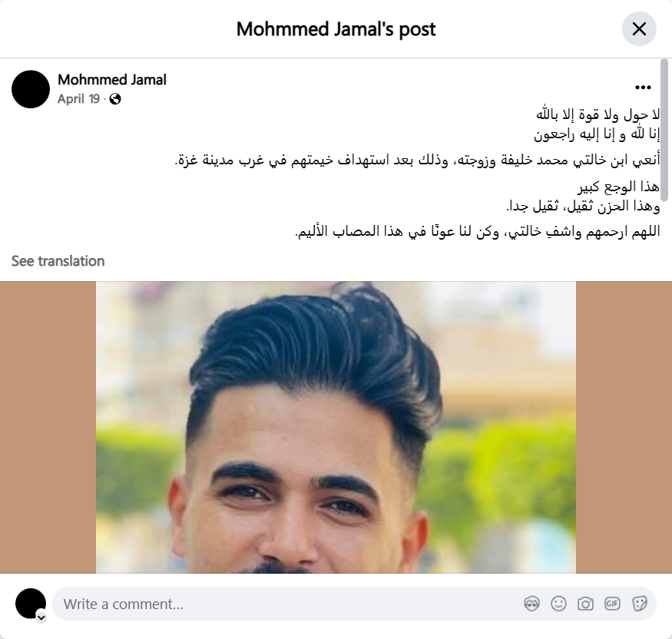Click the first Arabic line of post text
The image size is (672, 639).
(598, 114)
